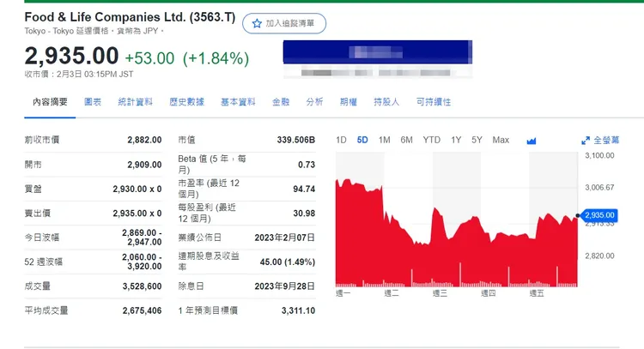The height and width of the screenshot is (349, 644).
Task: Open the 分析 tab
Action: 314,102
